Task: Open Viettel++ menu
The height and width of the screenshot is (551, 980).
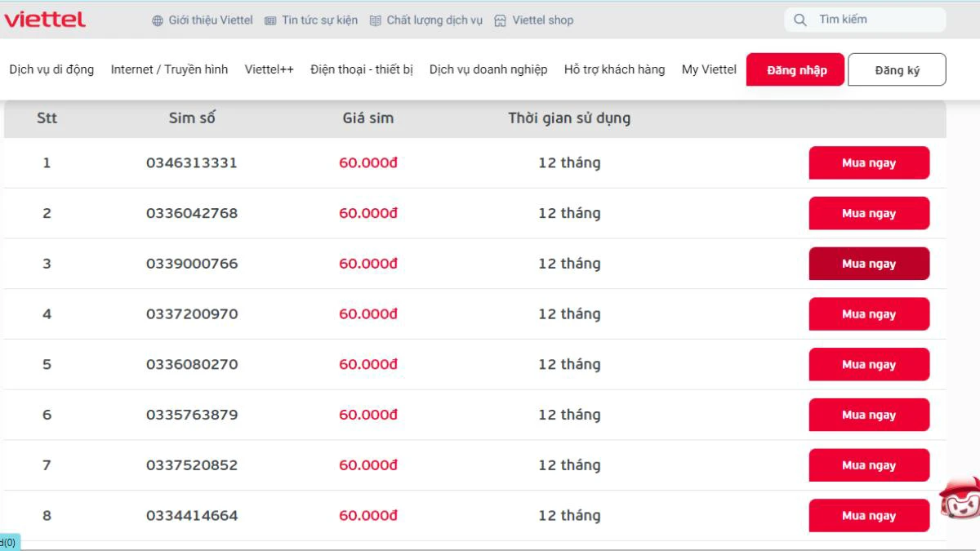Action: 269,69
